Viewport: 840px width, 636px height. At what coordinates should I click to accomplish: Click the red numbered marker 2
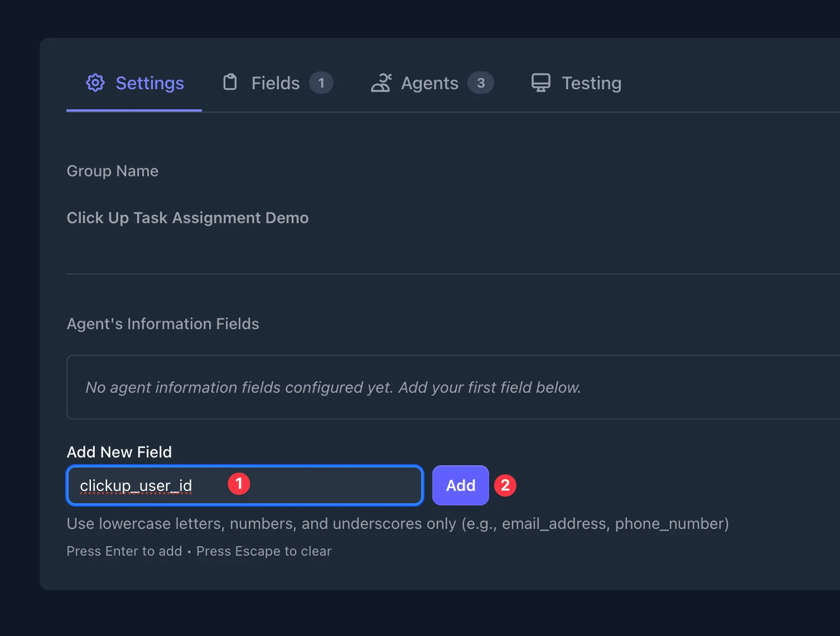(505, 485)
